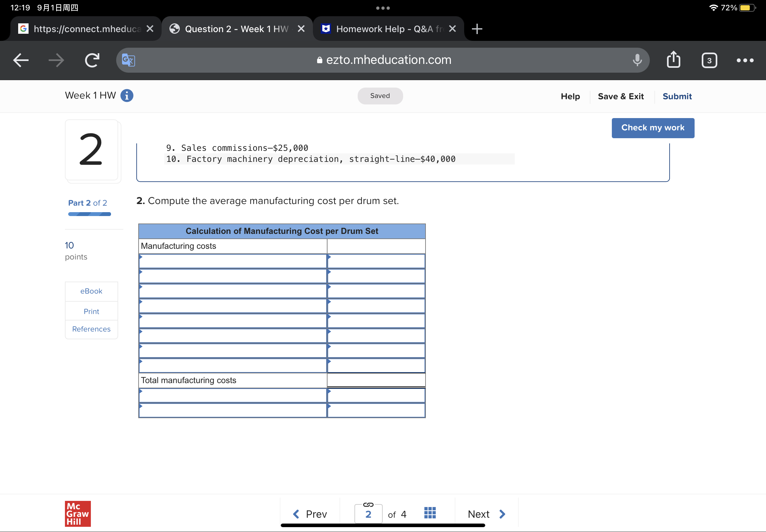766x532 pixels.
Task: Click the Check my work button
Action: pos(653,128)
